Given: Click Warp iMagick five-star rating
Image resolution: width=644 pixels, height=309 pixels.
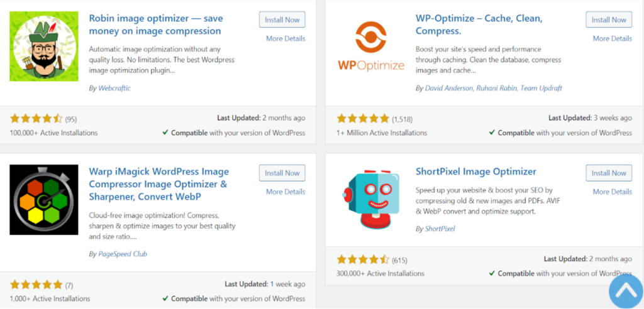Looking at the screenshot, I should (36, 285).
